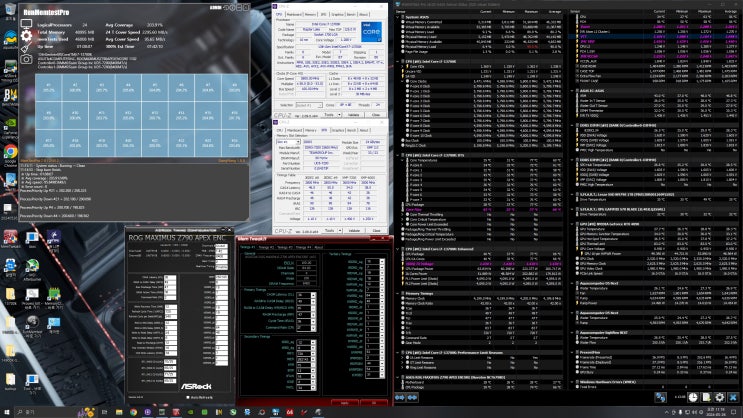
Task: Open RunMemtestPro settings gear icon
Action: click(26, 36)
